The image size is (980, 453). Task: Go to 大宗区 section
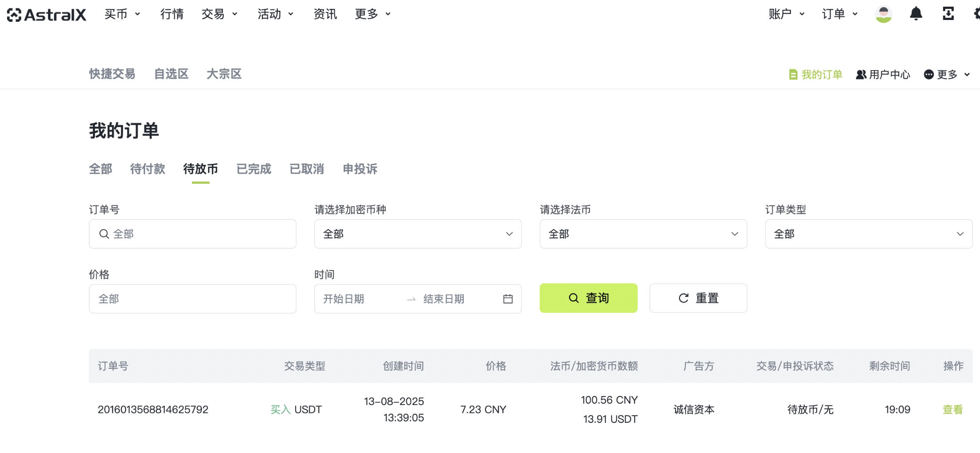(x=224, y=74)
